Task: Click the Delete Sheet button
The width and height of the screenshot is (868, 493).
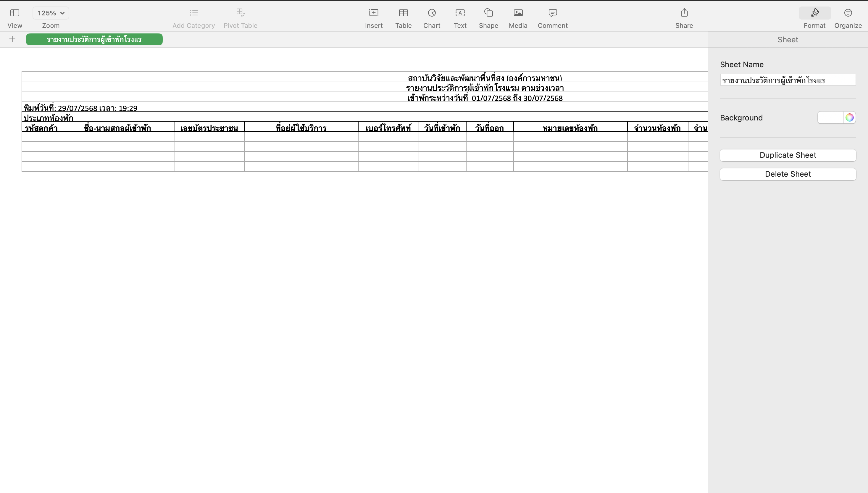Action: [x=788, y=174]
